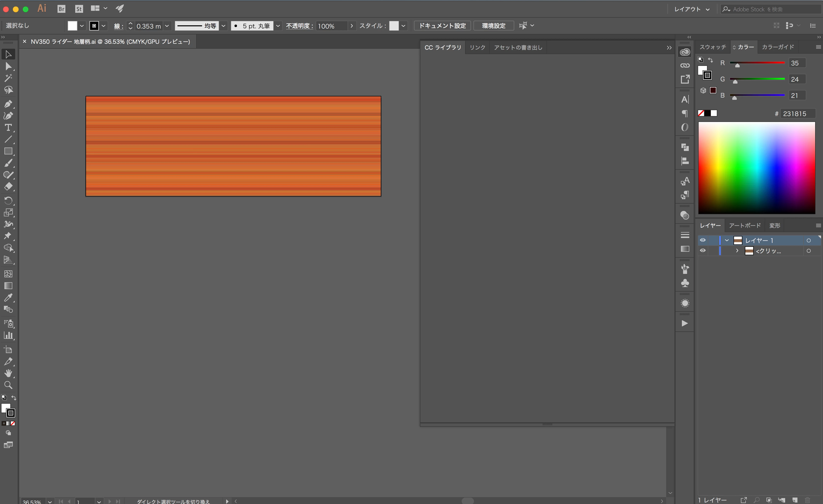The width and height of the screenshot is (823, 504).
Task: Click the ドキュメント設定 button
Action: pyautogui.click(x=442, y=26)
